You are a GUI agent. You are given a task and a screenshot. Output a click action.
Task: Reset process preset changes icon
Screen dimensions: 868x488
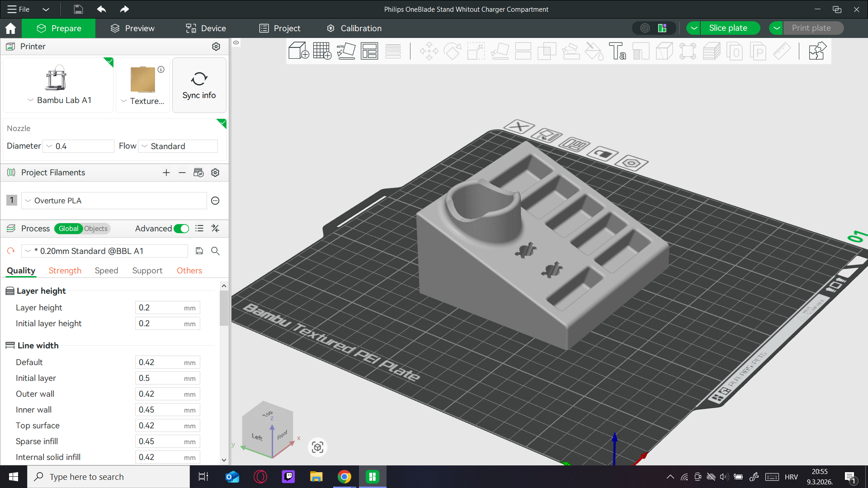click(11, 251)
